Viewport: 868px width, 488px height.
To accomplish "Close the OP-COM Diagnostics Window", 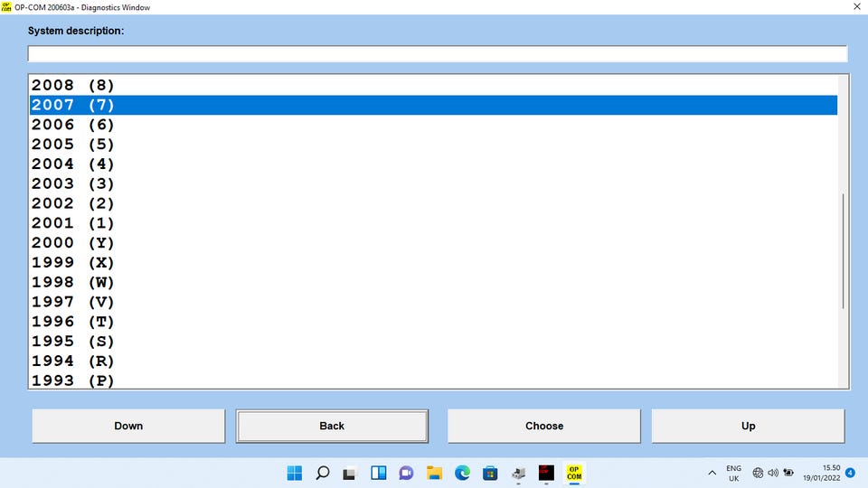I will 856,6.
